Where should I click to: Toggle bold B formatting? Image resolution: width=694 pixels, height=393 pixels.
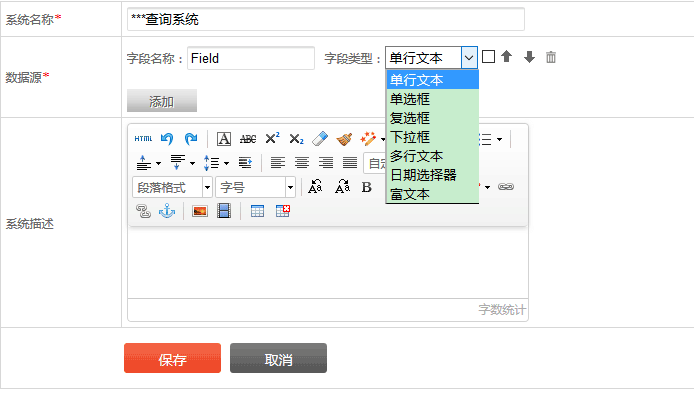coord(366,187)
